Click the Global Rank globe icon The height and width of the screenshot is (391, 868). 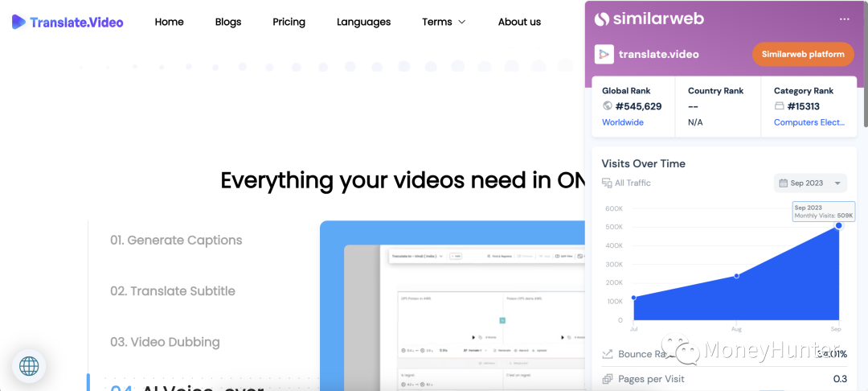point(608,106)
